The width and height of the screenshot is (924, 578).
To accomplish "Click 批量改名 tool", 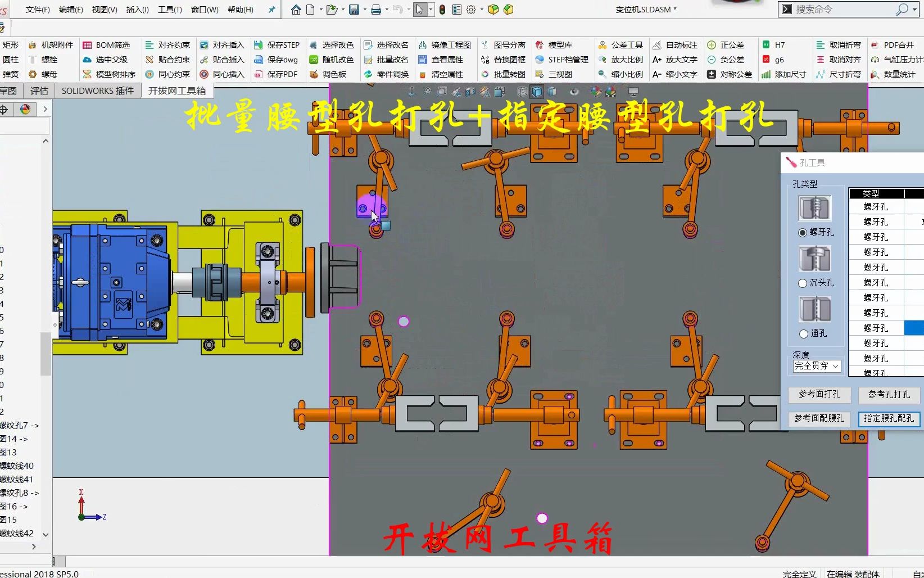I will (386, 60).
